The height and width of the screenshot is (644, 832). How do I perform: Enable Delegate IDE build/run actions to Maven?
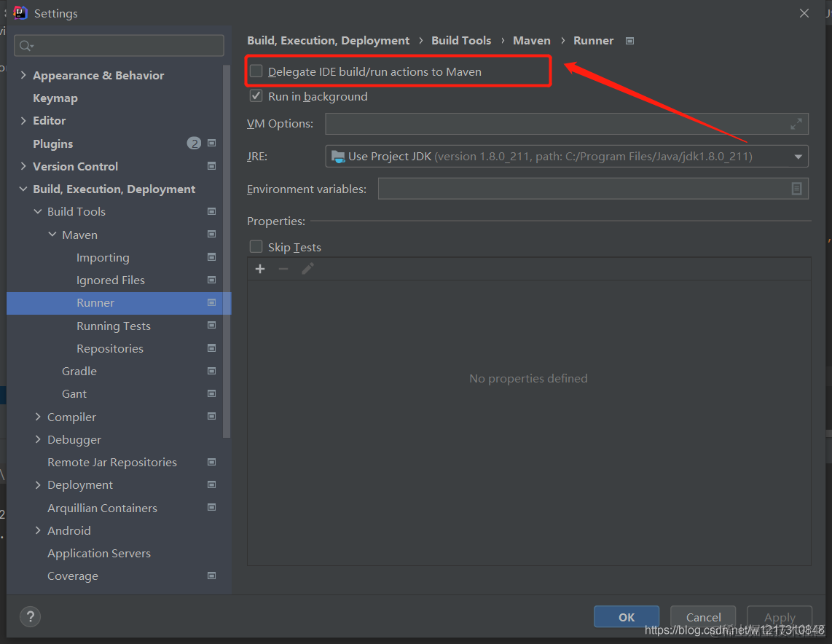[x=256, y=71]
